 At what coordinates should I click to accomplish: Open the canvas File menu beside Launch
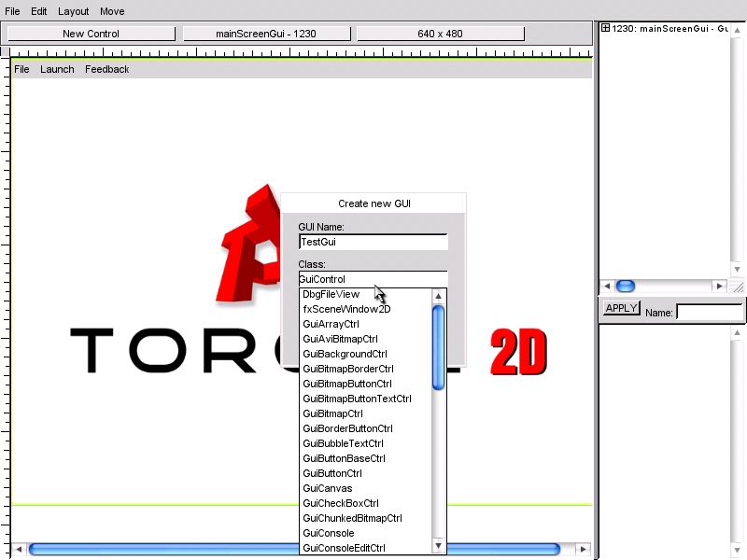(x=21, y=69)
